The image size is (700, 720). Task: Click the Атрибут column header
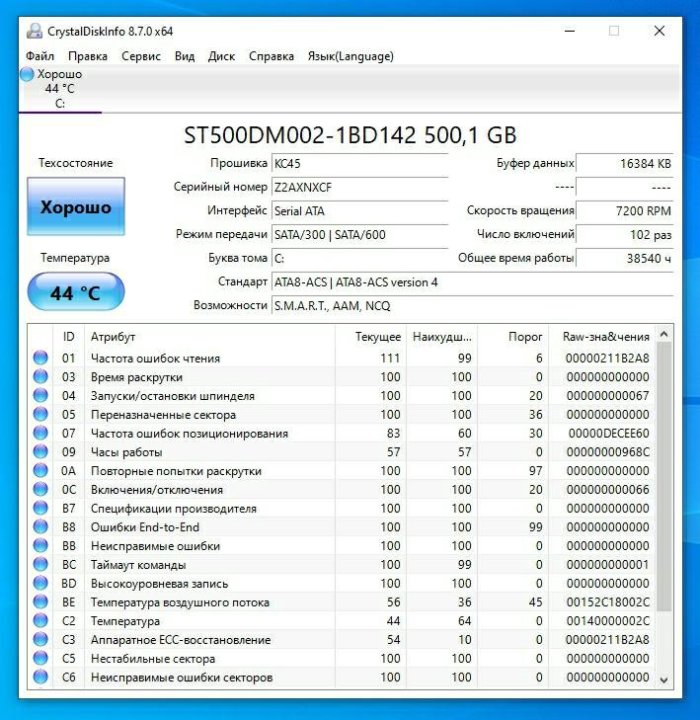click(113, 337)
